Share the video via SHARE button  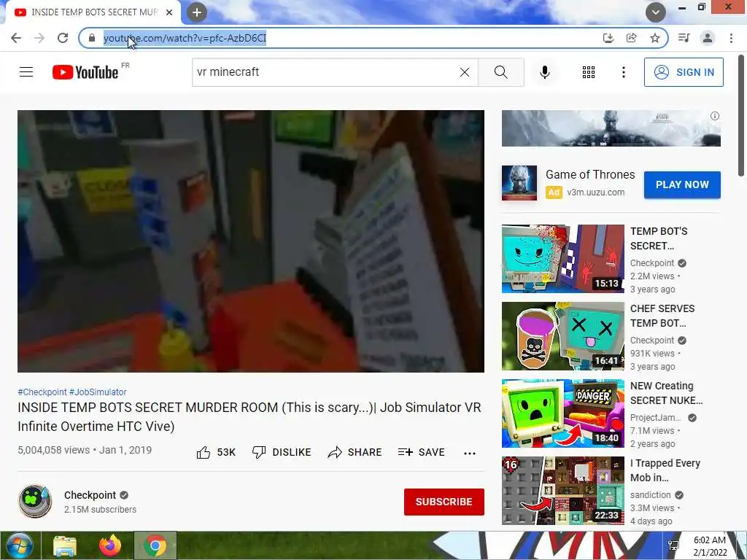(x=355, y=452)
